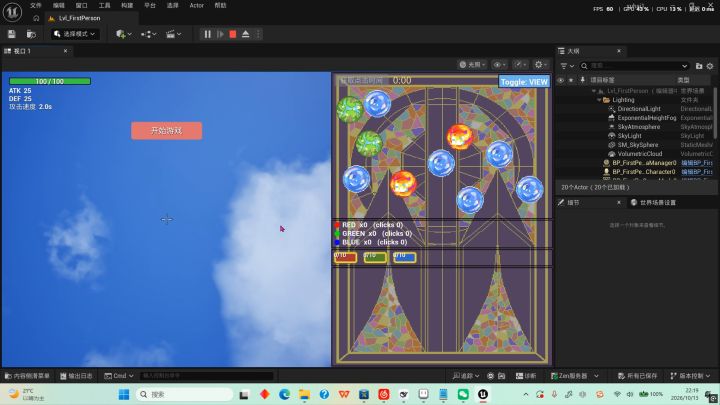The height and width of the screenshot is (405, 720).
Task: Click the console command input field
Action: pos(206,376)
